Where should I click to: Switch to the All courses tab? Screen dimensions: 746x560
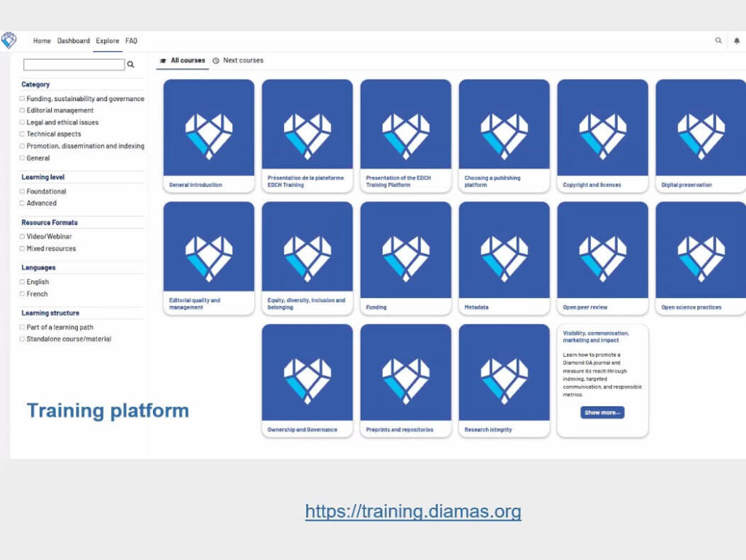tap(183, 60)
